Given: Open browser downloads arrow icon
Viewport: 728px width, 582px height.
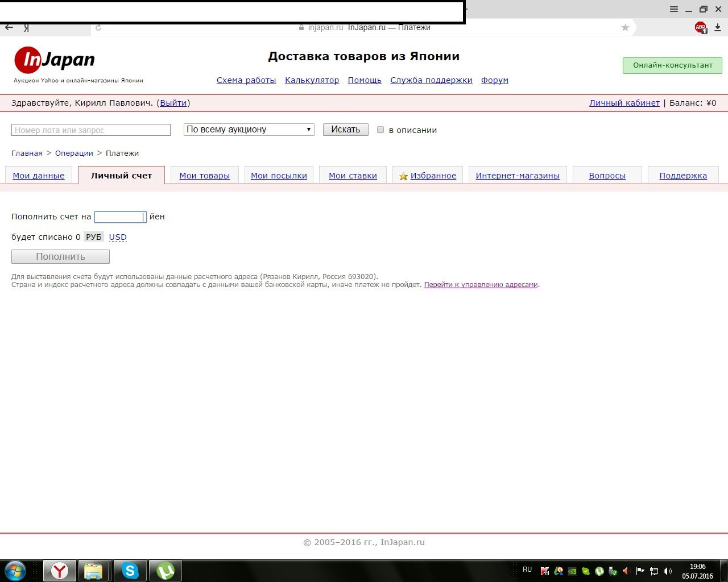Looking at the screenshot, I should (718, 27).
